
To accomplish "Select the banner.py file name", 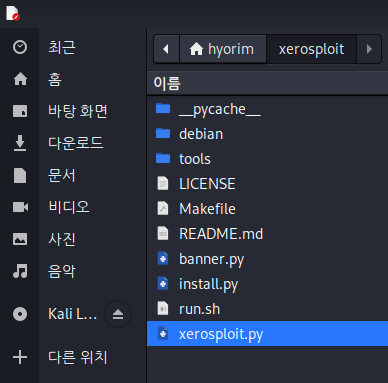I will (212, 259).
